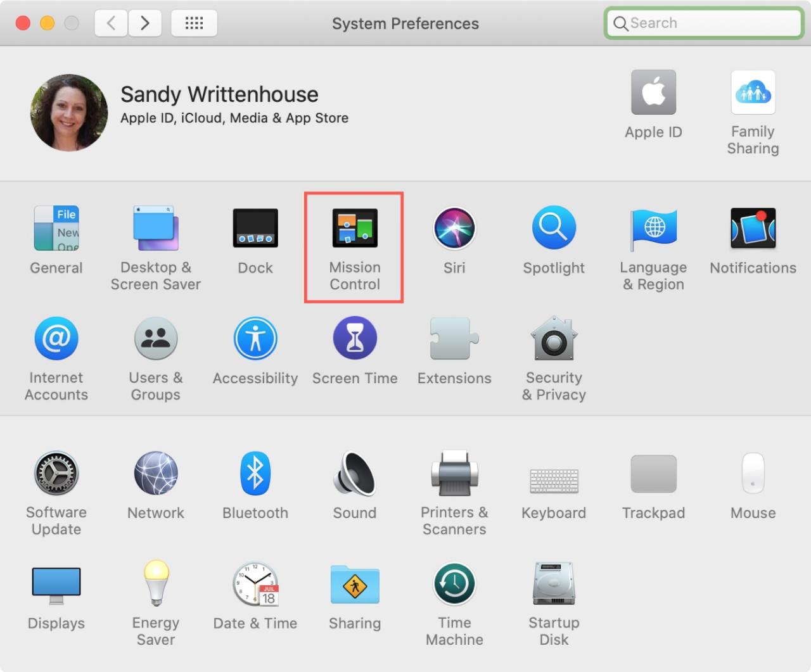Focus the Search field
This screenshot has width=811, height=672.
click(x=704, y=23)
